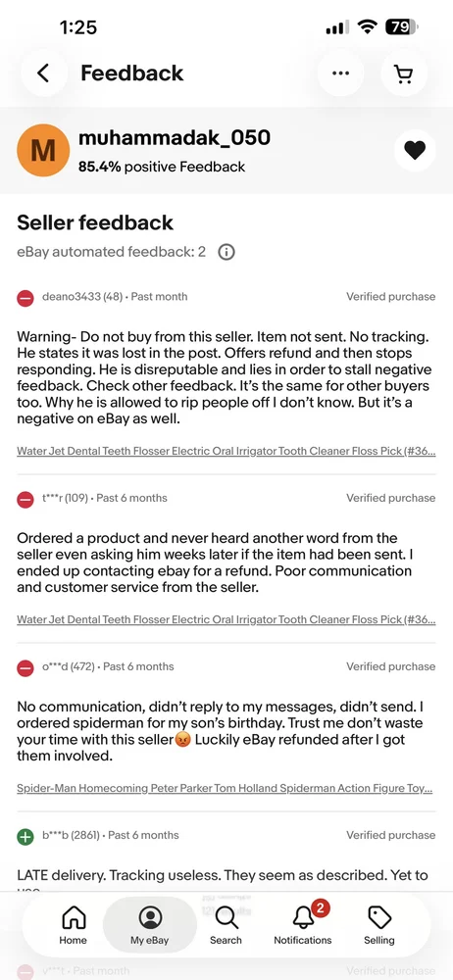The image size is (453, 980).
Task: Tap the green positive icon beside b***b
Action: pos(25,836)
